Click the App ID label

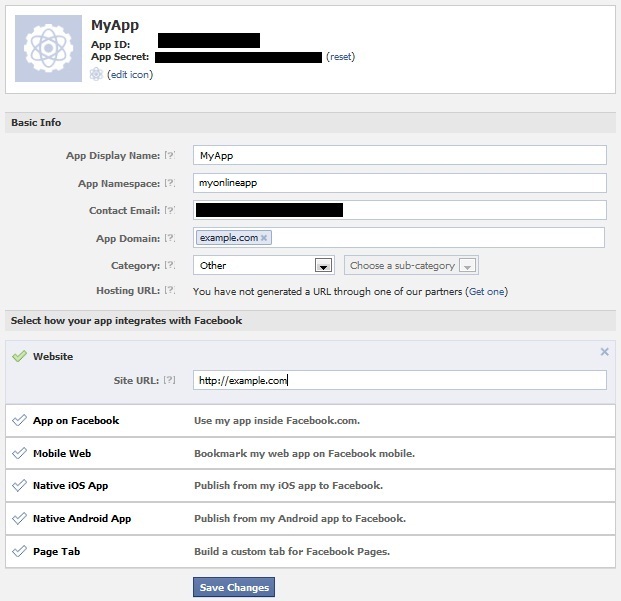pos(110,45)
